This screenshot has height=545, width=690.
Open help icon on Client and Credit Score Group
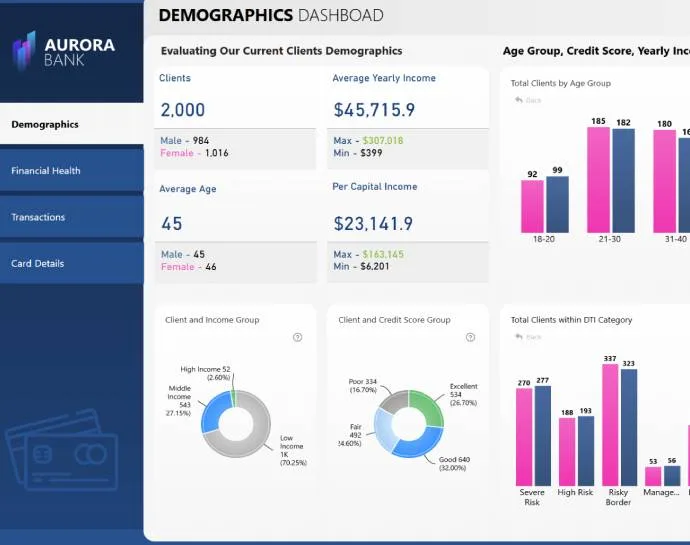pyautogui.click(x=470, y=337)
